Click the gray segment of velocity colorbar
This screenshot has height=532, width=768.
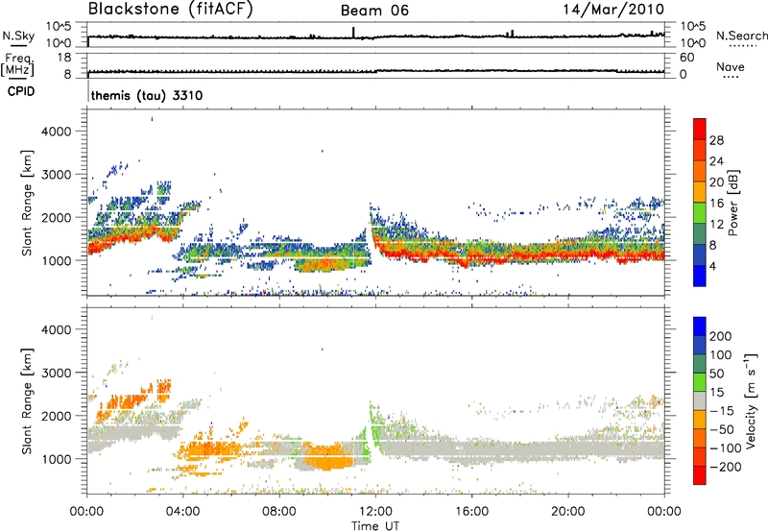tap(700, 400)
